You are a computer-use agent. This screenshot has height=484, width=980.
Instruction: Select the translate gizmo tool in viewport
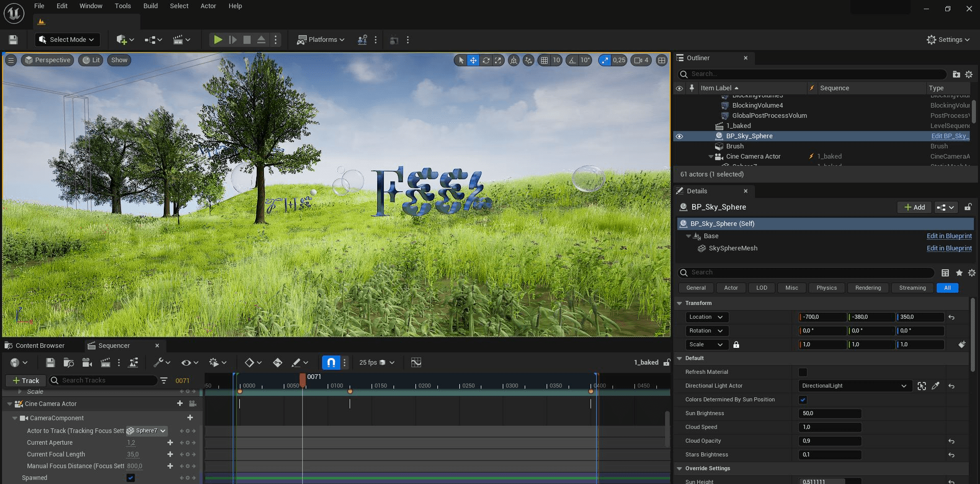(473, 60)
